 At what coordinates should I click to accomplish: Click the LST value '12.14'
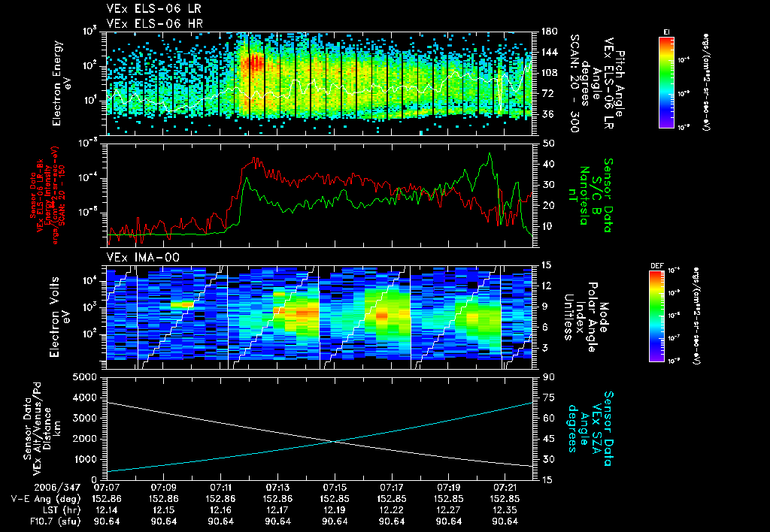(107, 510)
